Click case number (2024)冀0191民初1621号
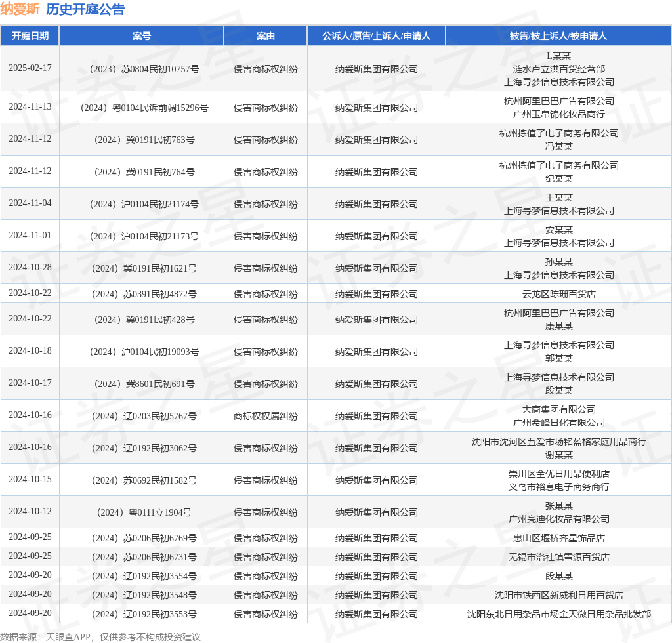The height and width of the screenshot is (643, 672). point(144,268)
